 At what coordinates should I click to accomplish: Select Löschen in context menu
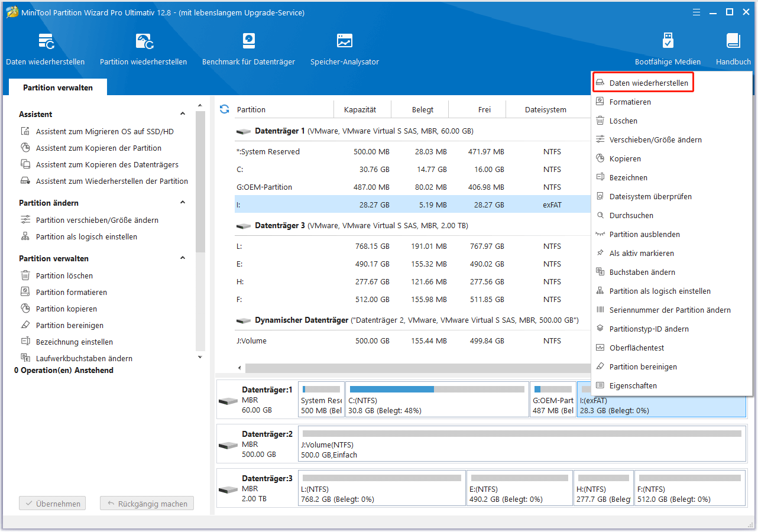(x=672, y=121)
